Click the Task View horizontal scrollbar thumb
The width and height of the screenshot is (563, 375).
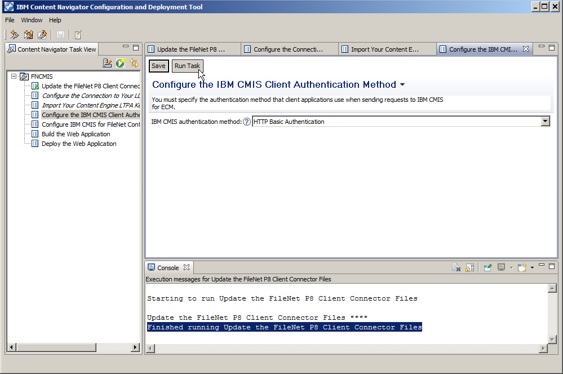[57, 347]
